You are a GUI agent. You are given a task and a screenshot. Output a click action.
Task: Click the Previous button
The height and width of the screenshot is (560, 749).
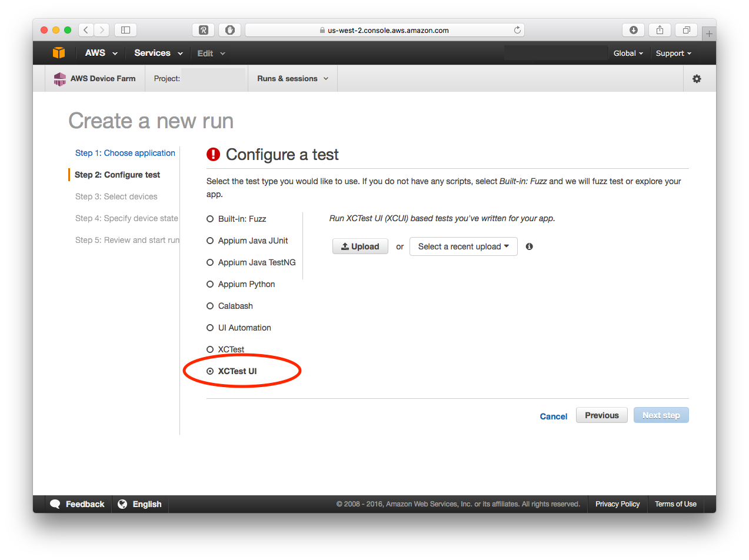pyautogui.click(x=602, y=415)
